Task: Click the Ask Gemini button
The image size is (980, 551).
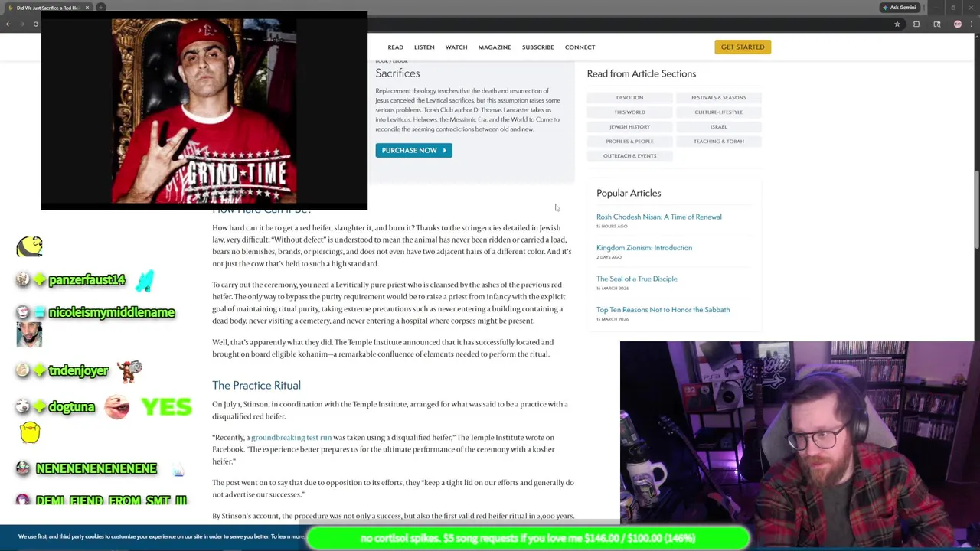Action: click(899, 8)
